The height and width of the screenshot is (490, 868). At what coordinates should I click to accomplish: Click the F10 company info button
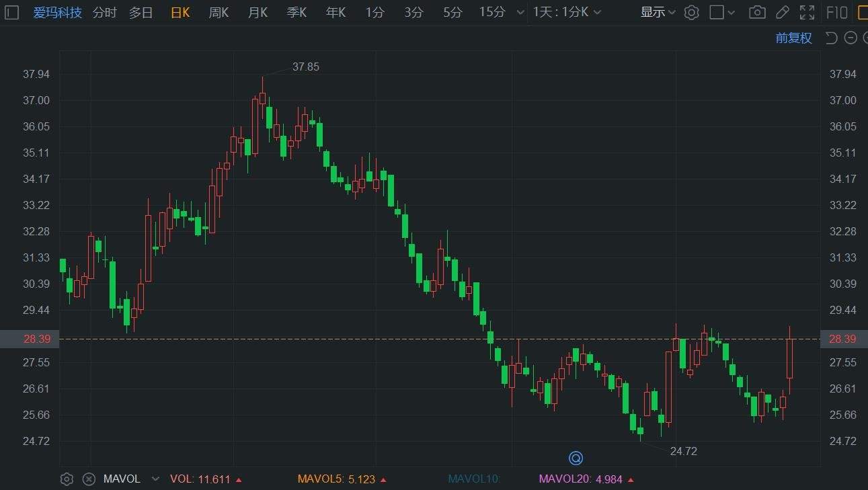836,12
